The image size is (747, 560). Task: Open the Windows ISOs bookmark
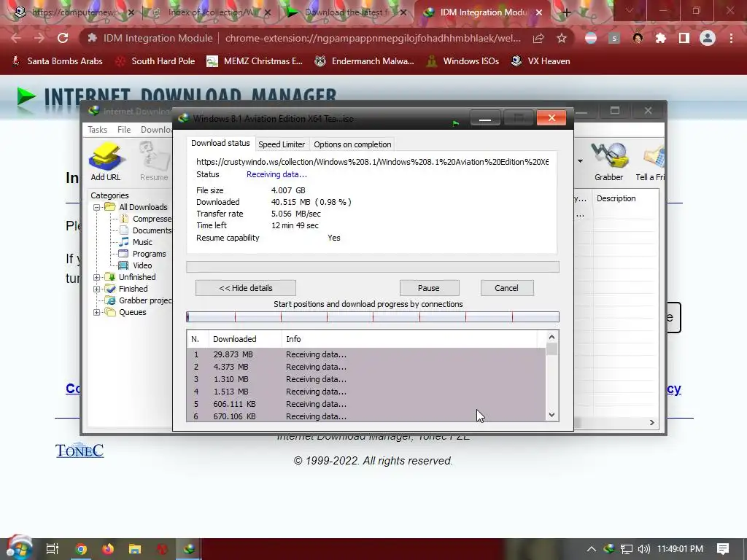pos(462,61)
